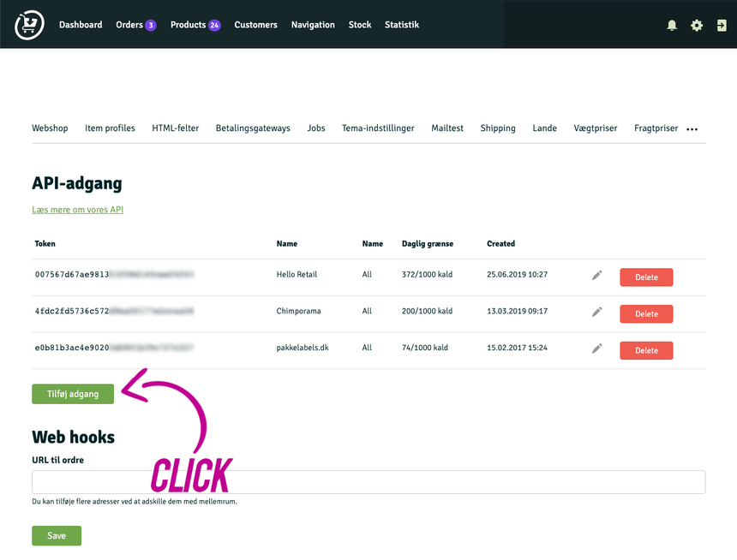Open Orders in the top navigation
The width and height of the screenshot is (737, 560).
pyautogui.click(x=135, y=25)
